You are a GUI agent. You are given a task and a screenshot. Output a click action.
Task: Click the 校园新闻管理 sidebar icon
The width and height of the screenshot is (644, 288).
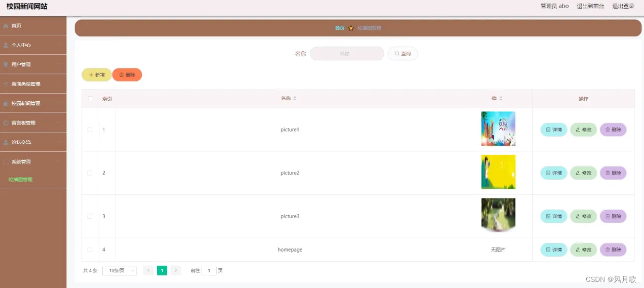click(6, 103)
